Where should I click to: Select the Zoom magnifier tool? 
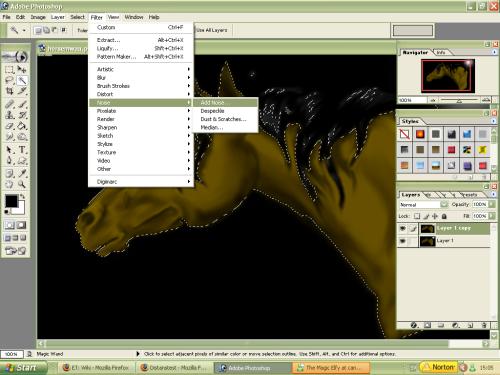[x=22, y=184]
